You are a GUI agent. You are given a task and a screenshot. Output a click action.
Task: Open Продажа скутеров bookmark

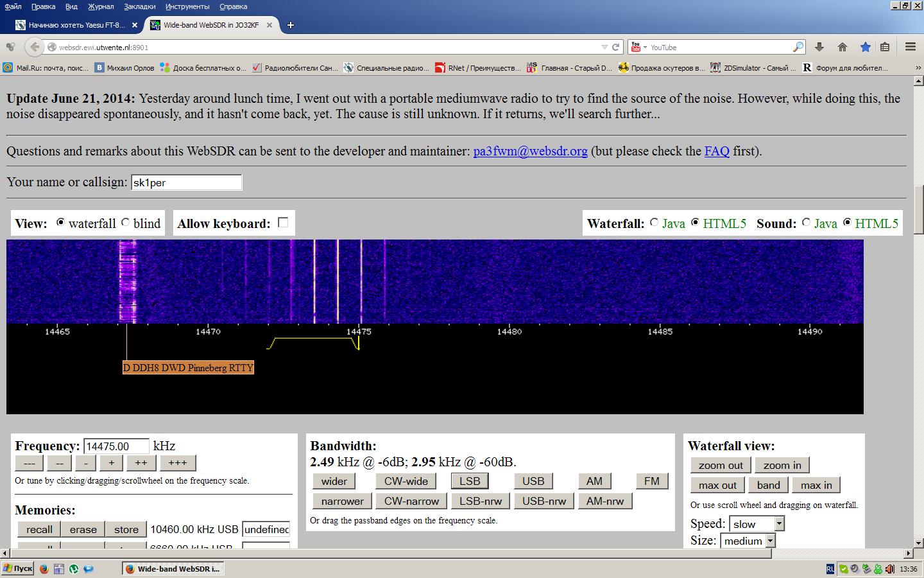pyautogui.click(x=662, y=67)
